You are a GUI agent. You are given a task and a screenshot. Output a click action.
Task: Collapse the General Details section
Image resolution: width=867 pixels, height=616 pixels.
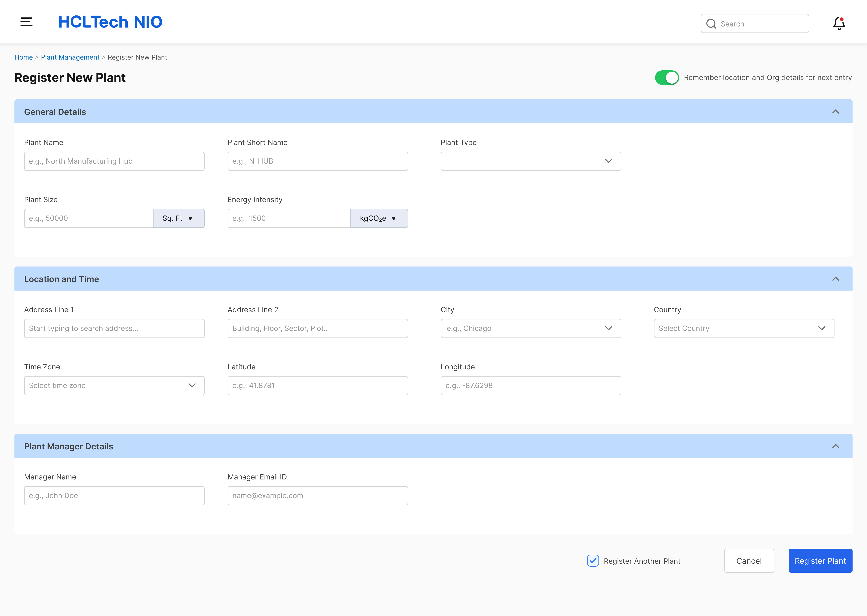coord(835,111)
